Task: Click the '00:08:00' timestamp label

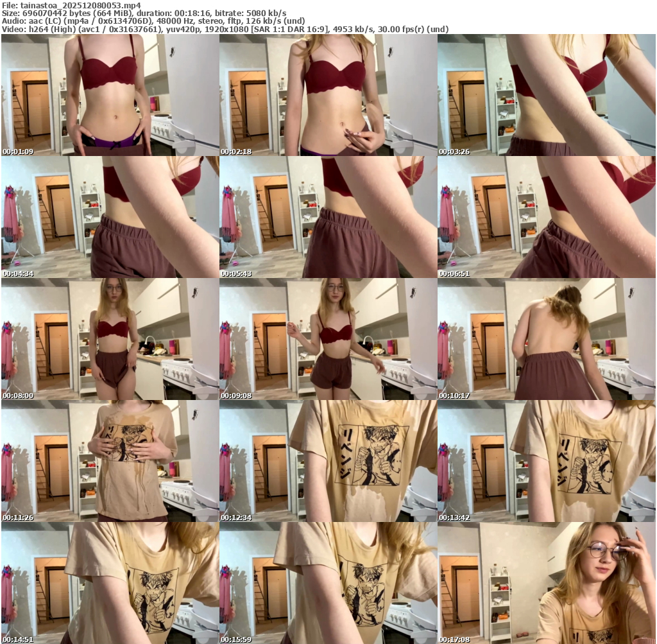Action: [x=17, y=396]
